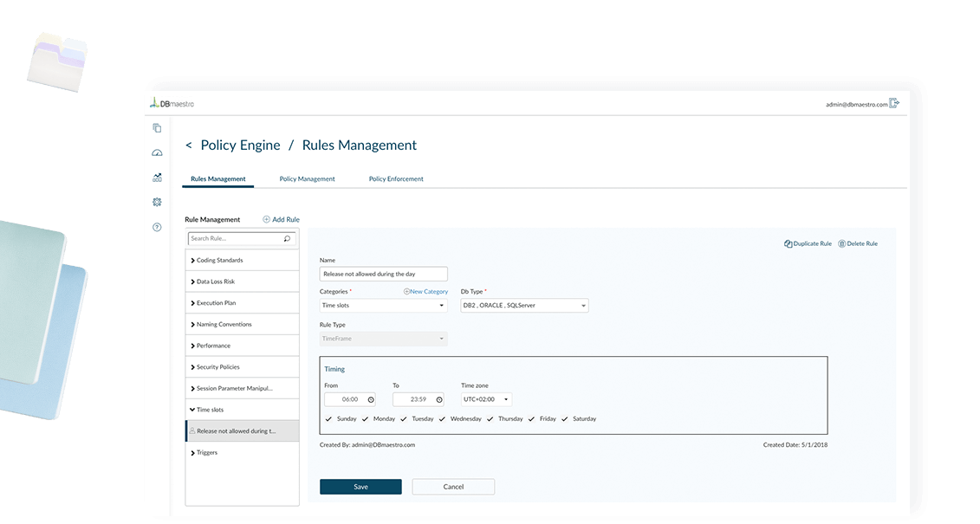
Task: Toggle the Friday checkbox
Action: tap(531, 419)
